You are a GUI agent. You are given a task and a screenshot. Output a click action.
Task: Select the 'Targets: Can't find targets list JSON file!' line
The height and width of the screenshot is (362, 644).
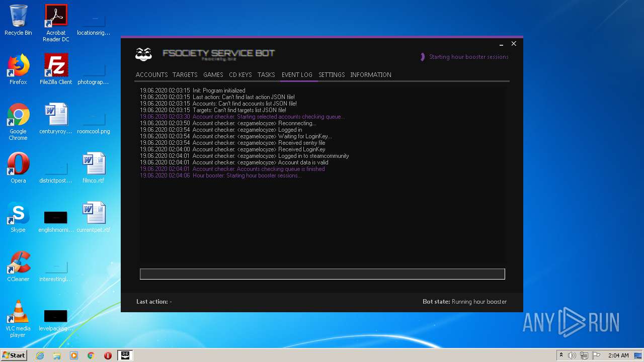pyautogui.click(x=213, y=110)
